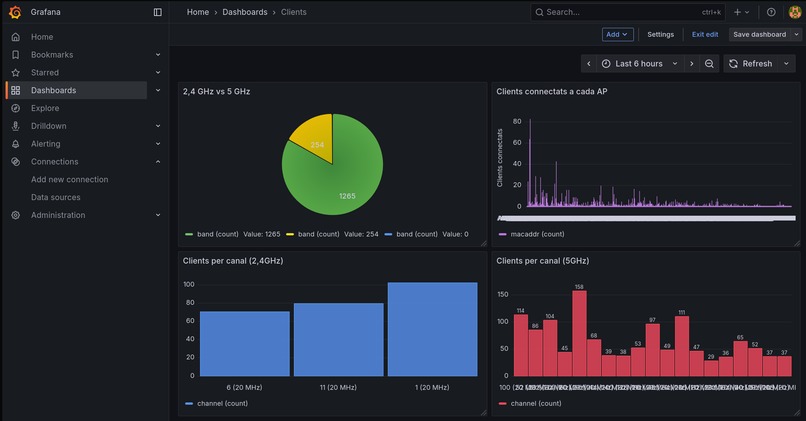Click the Refresh button
Viewport: 806px width, 421px height.
click(x=751, y=64)
